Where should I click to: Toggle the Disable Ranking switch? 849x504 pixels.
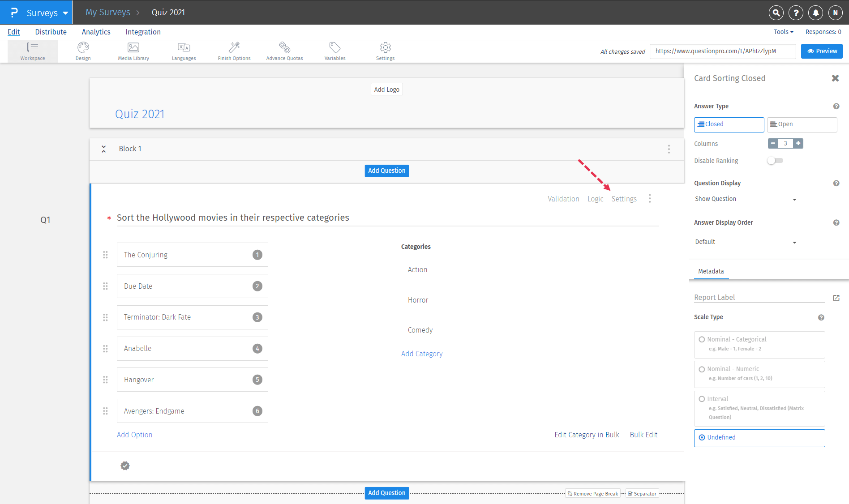tap(775, 161)
